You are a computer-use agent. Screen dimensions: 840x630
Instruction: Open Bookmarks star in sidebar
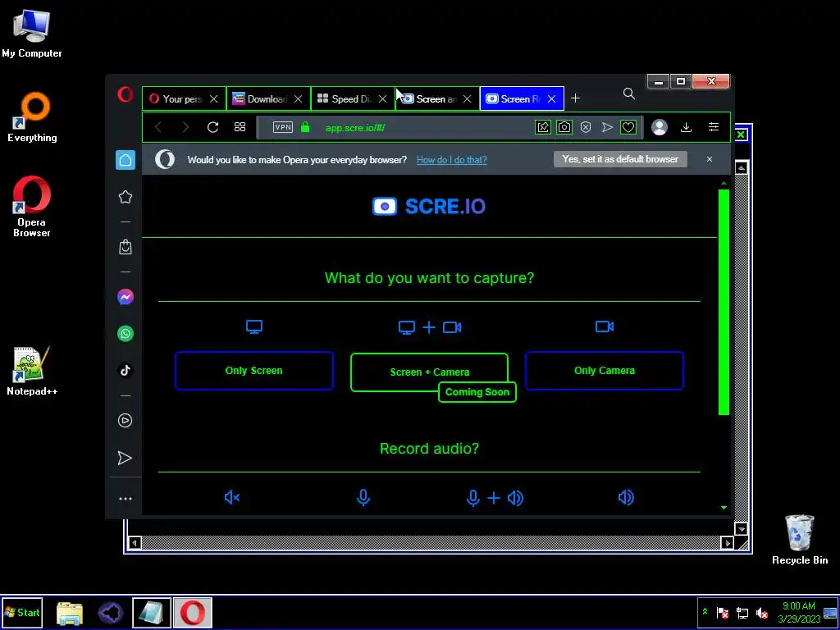[126, 197]
